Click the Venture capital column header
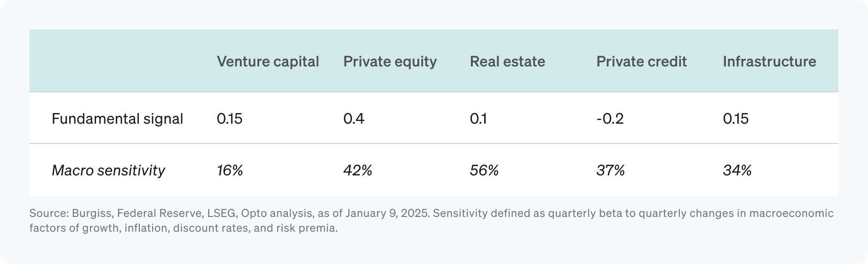The width and height of the screenshot is (868, 264). [x=268, y=61]
